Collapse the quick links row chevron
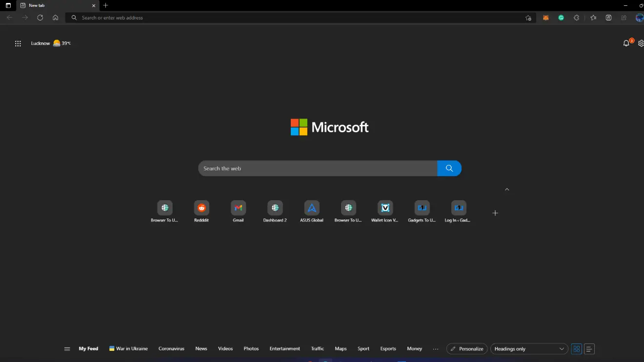Viewport: 644px width, 362px height. [x=507, y=189]
